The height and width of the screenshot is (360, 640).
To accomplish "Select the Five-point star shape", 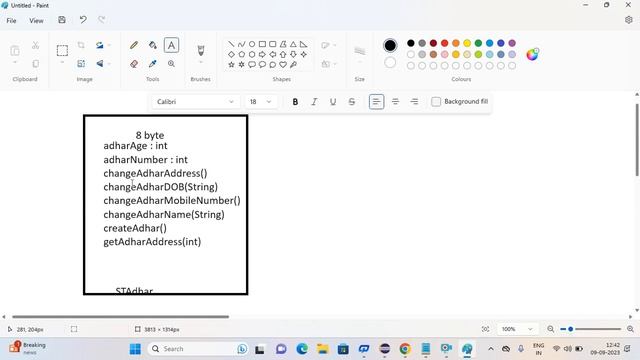I will point(231,64).
